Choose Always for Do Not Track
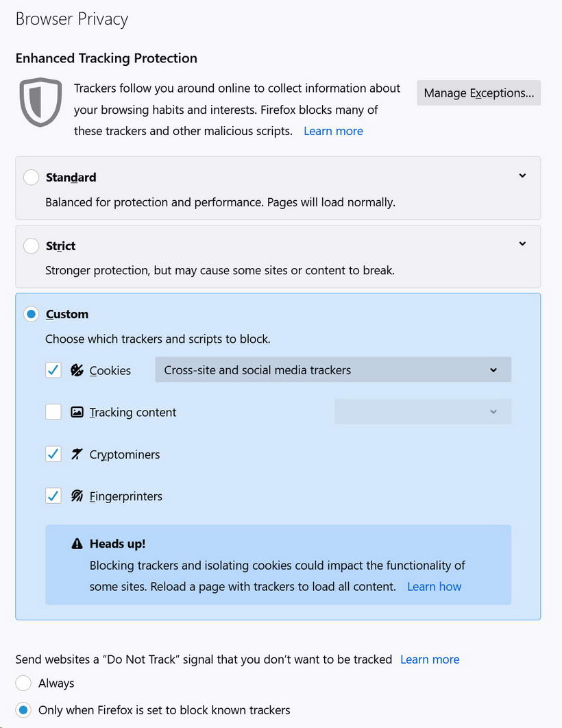 click(23, 683)
